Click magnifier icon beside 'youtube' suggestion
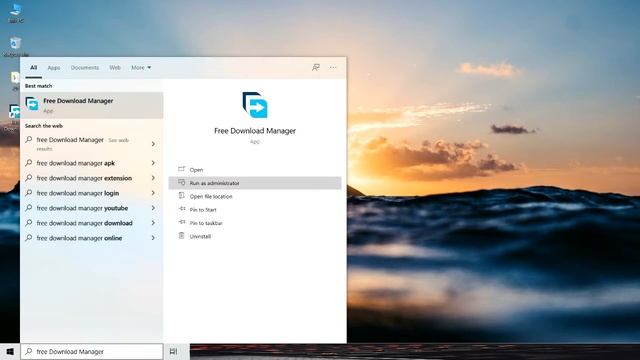This screenshot has height=360, width=640. [29, 208]
